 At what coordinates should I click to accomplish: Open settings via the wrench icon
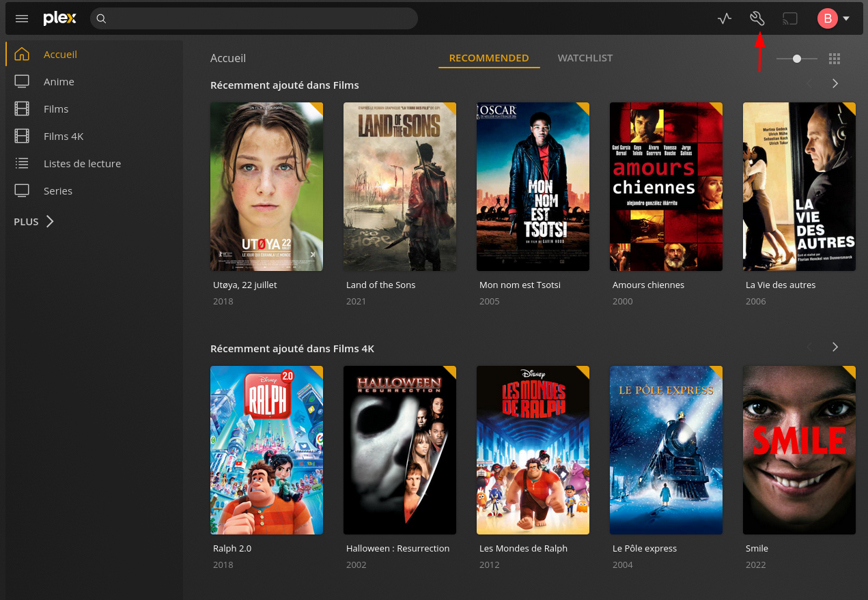tap(757, 18)
